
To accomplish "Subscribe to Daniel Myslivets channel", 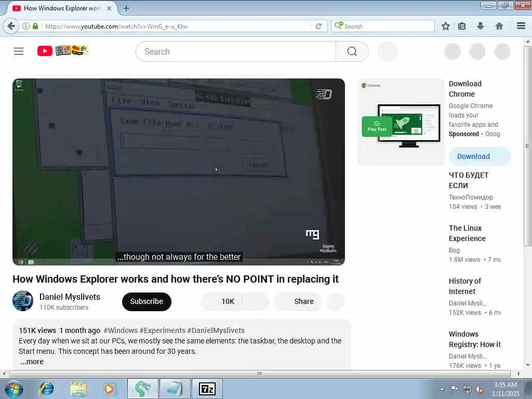I will point(147,302).
